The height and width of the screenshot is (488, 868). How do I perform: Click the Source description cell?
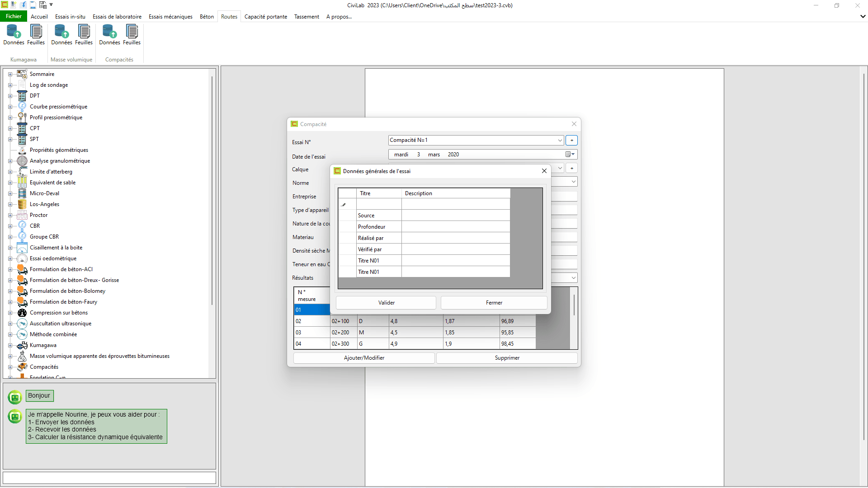[456, 216]
